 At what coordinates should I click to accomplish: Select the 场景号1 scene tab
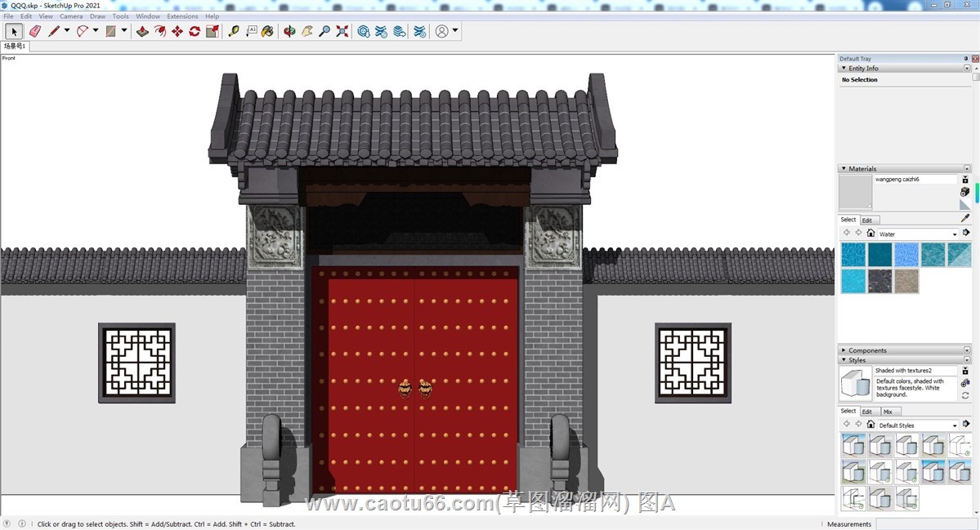[x=15, y=47]
